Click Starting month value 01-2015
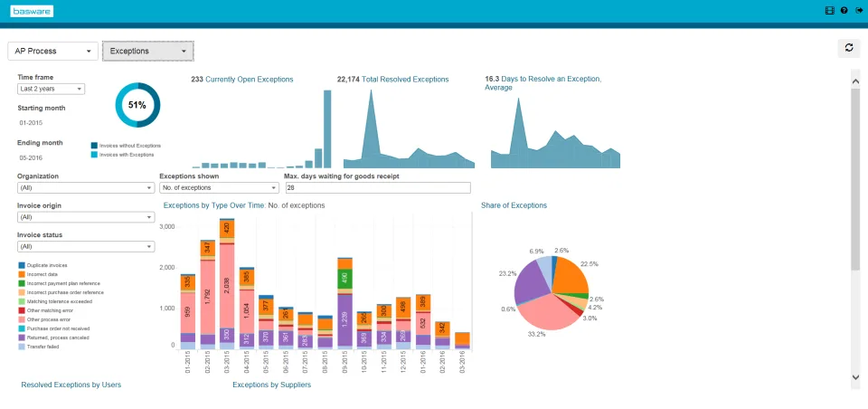The width and height of the screenshot is (868, 409). click(31, 123)
